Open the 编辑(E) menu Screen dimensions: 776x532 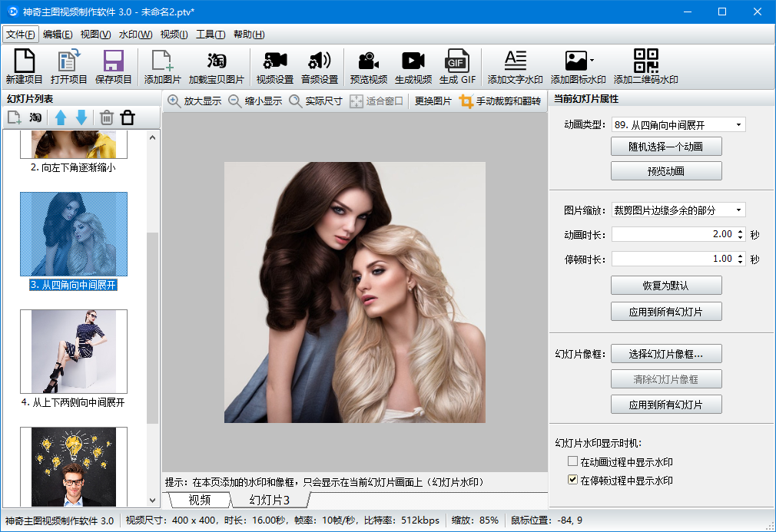coord(58,34)
